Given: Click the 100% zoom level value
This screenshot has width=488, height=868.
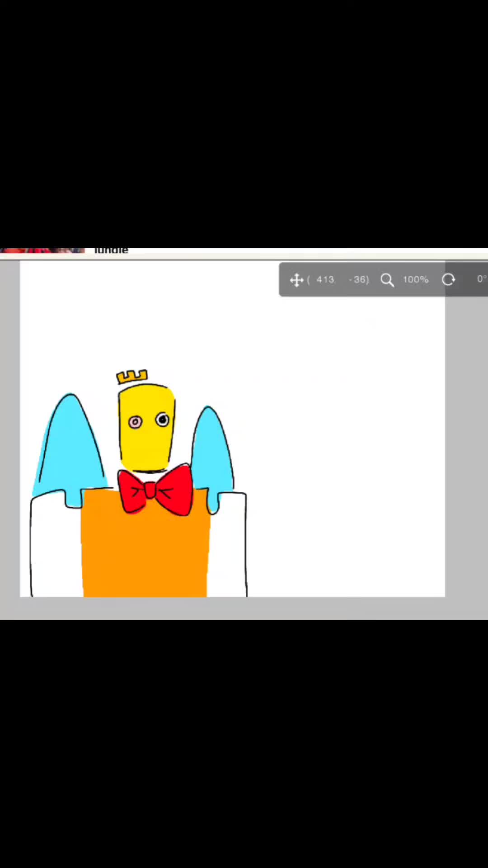Looking at the screenshot, I should tap(416, 280).
